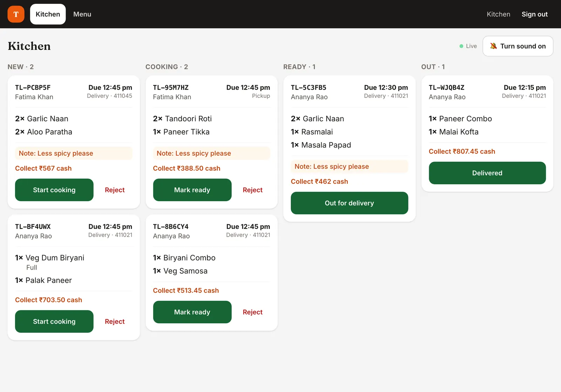
Task: Click the 1× Veg Dum Biryani item
Action: (49, 258)
